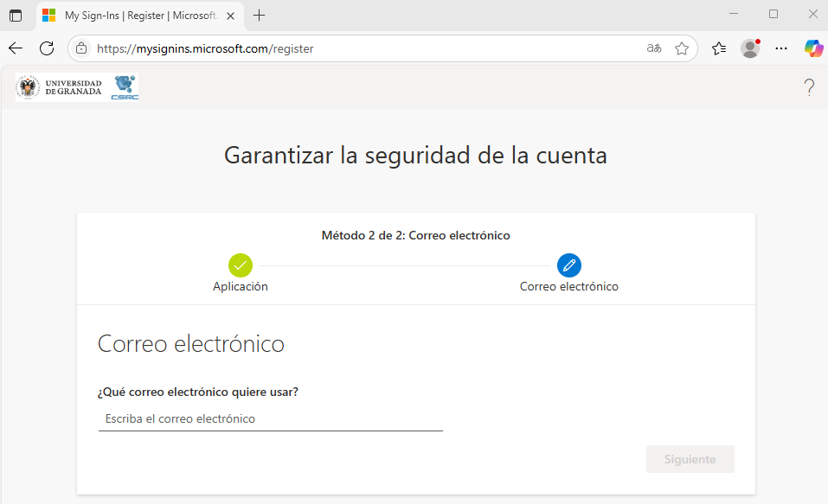Select the My Sign-Ins Register tab
This screenshot has width=828, height=504.
140,16
